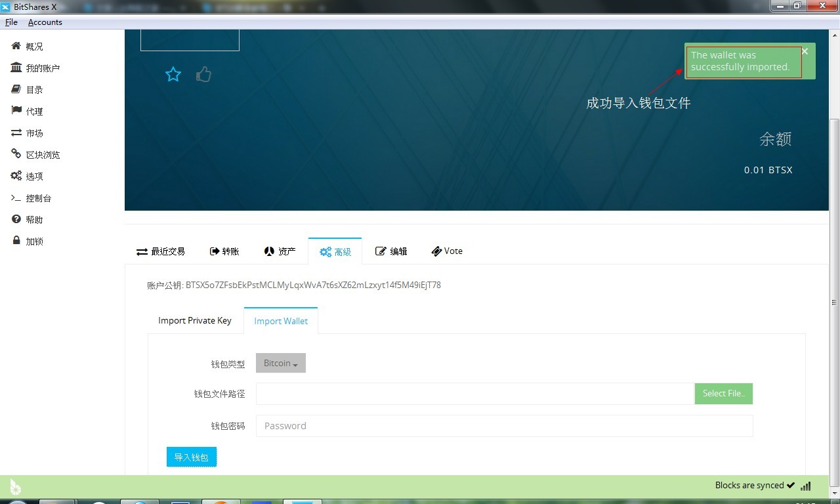The height and width of the screenshot is (504, 840).
Task: Select the Import Wallet tab
Action: [x=281, y=321]
